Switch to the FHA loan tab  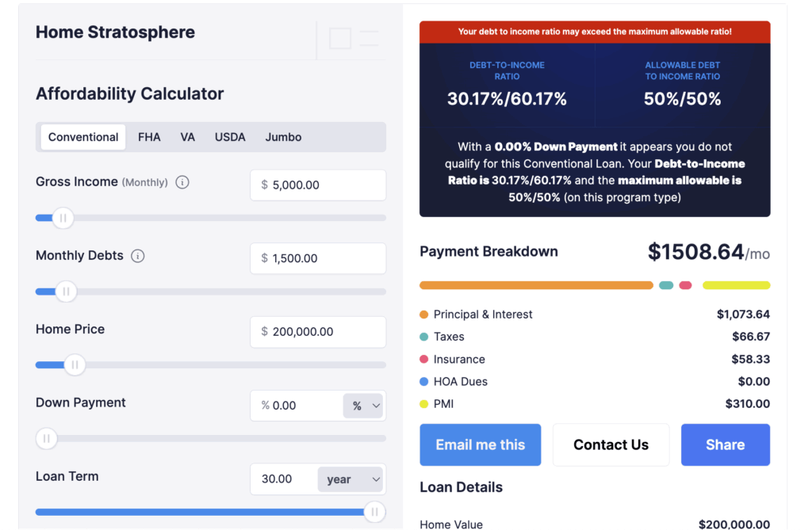(149, 137)
